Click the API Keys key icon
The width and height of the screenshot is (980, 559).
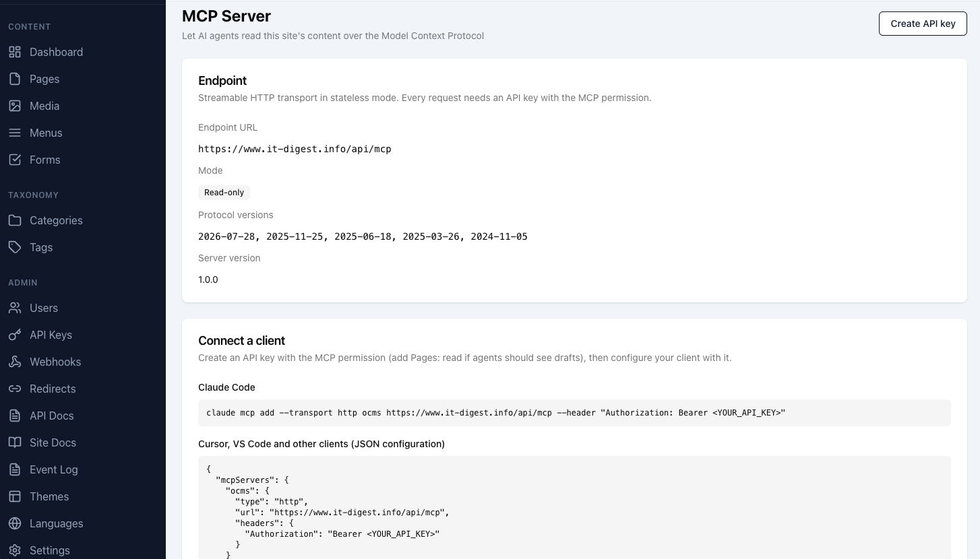coord(15,335)
